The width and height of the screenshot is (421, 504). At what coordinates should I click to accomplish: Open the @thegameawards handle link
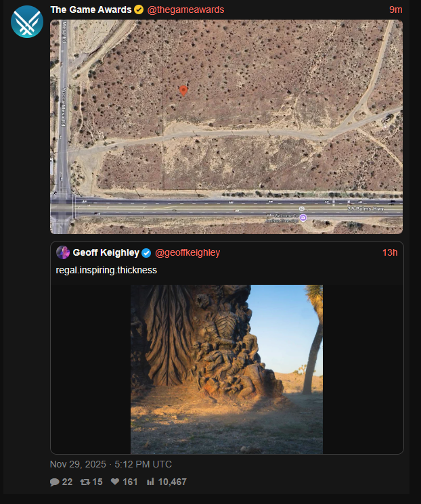185,9
